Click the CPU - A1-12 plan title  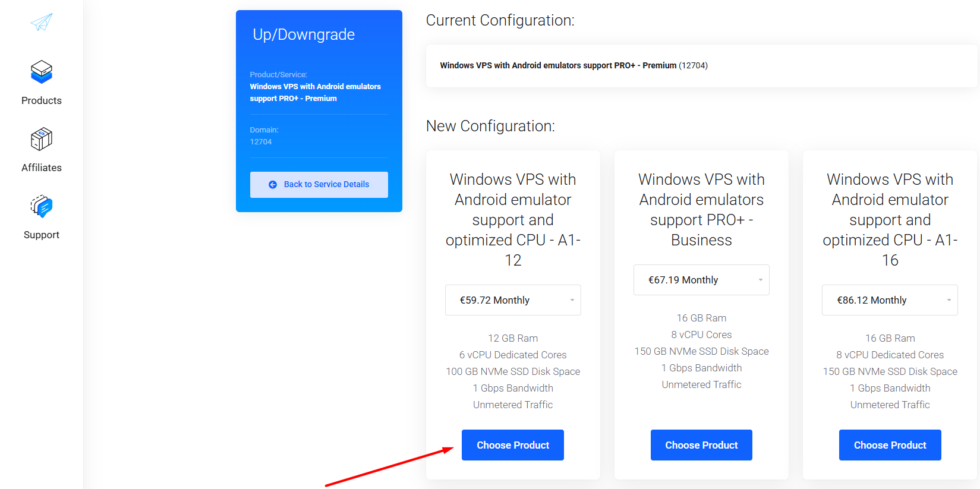pos(513,220)
